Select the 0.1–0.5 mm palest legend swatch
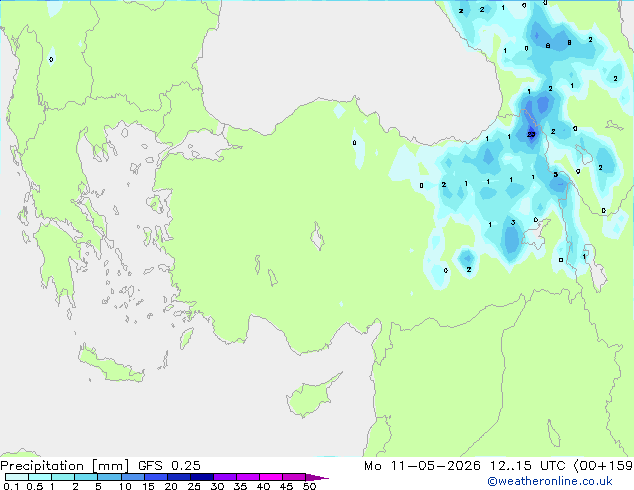 coord(17,477)
